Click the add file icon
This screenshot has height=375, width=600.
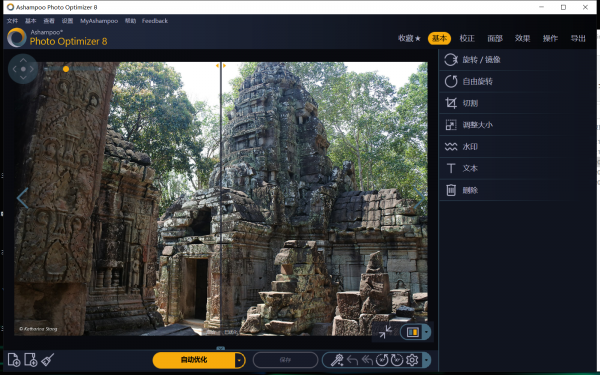[14, 360]
